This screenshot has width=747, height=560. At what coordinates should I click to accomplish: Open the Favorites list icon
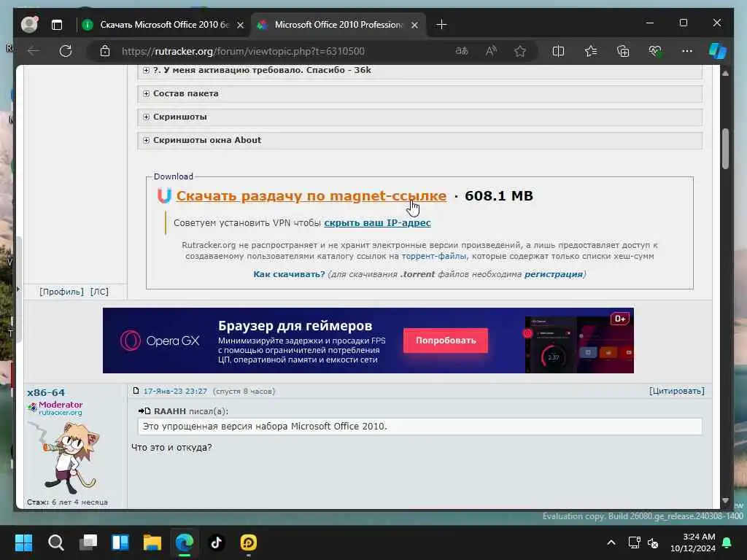click(591, 51)
